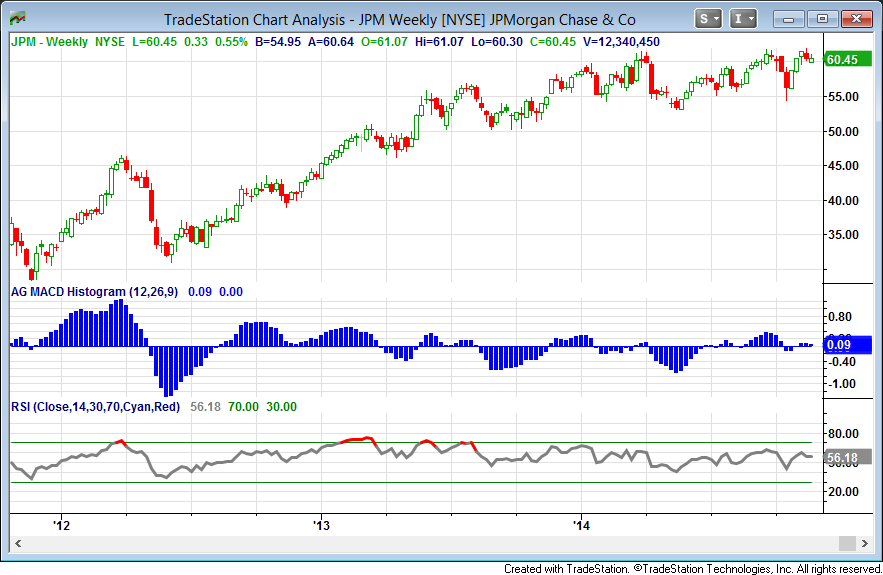Screen dimensions: 883x575
Task: Click the 35.00 price axis label
Action: point(843,235)
